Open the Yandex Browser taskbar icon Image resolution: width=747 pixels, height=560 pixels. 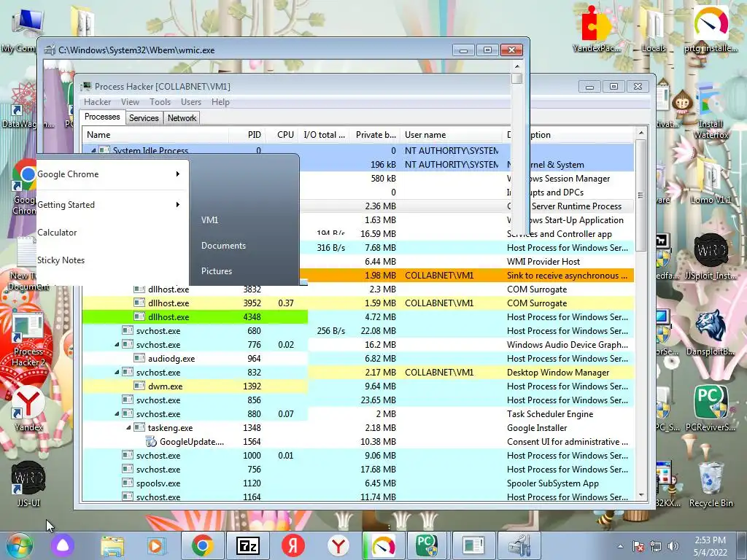coord(338,545)
